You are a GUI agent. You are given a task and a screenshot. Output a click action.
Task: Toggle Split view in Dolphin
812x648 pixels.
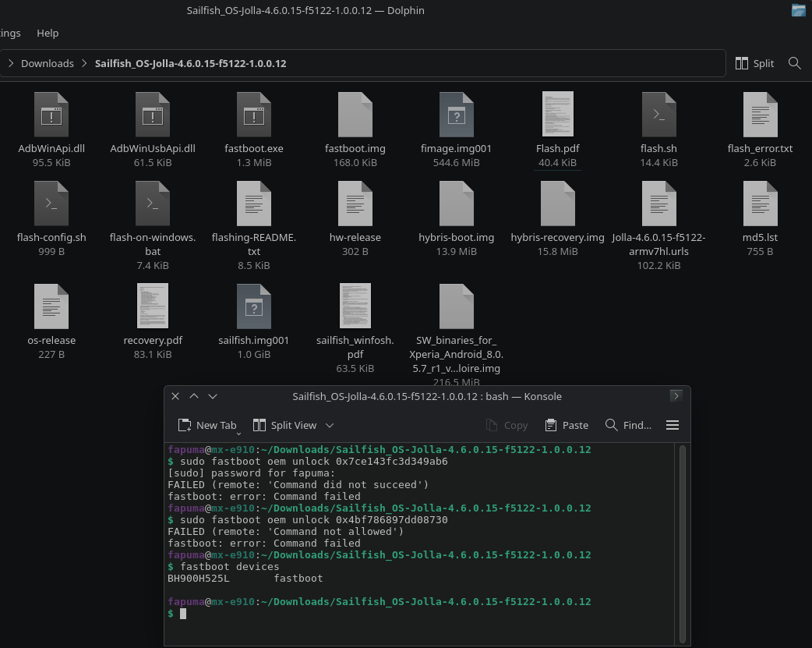point(754,63)
